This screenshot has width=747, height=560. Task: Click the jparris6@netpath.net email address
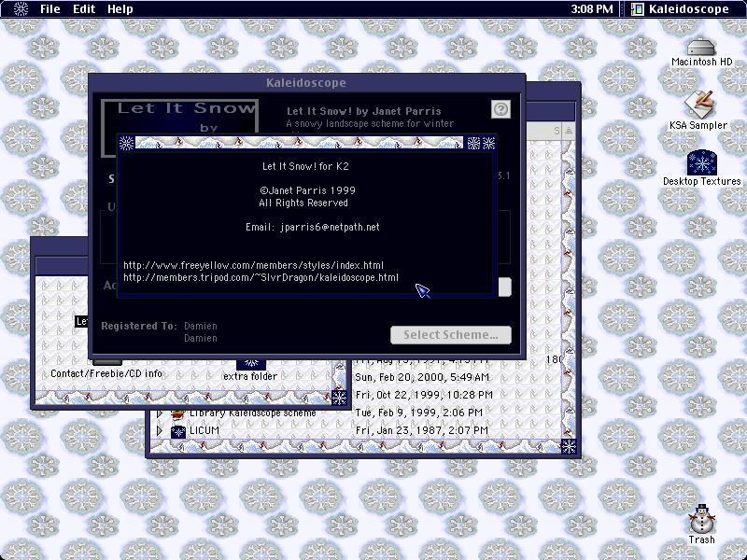[x=330, y=227]
